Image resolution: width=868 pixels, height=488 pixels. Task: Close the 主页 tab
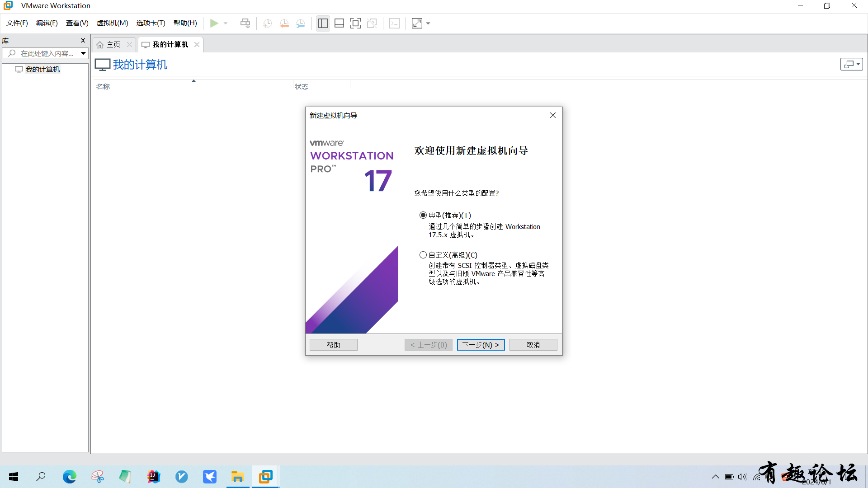click(x=129, y=44)
